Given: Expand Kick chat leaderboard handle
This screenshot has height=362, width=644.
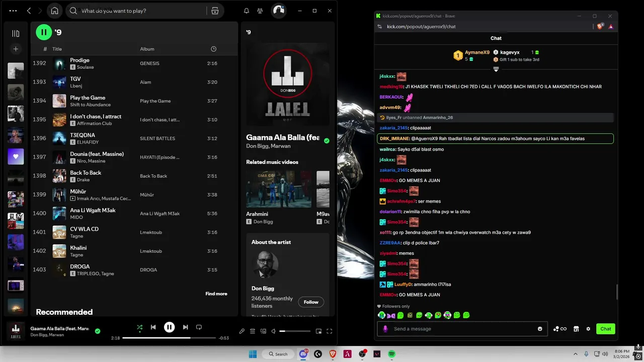Looking at the screenshot, I should point(496,69).
